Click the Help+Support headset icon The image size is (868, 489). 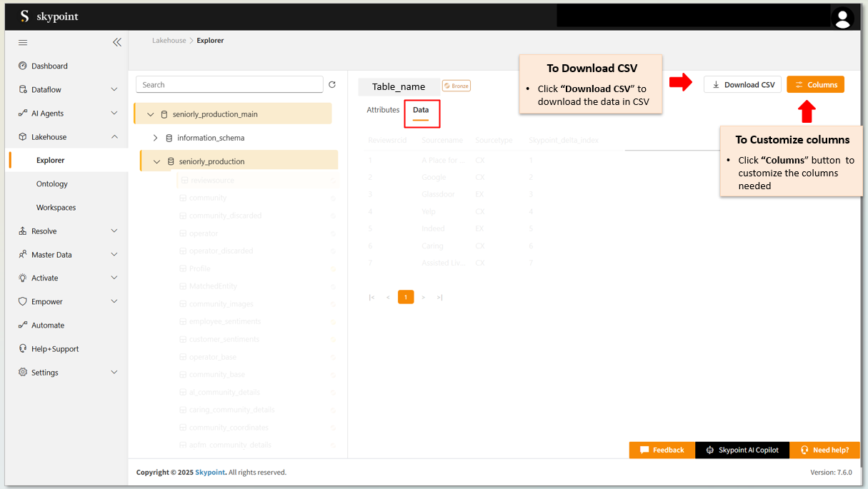pyautogui.click(x=23, y=349)
